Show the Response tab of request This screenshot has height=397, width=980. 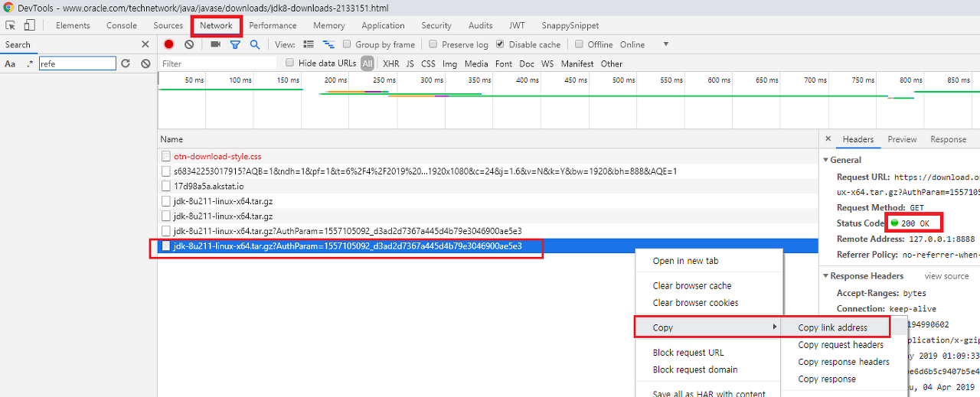[948, 139]
